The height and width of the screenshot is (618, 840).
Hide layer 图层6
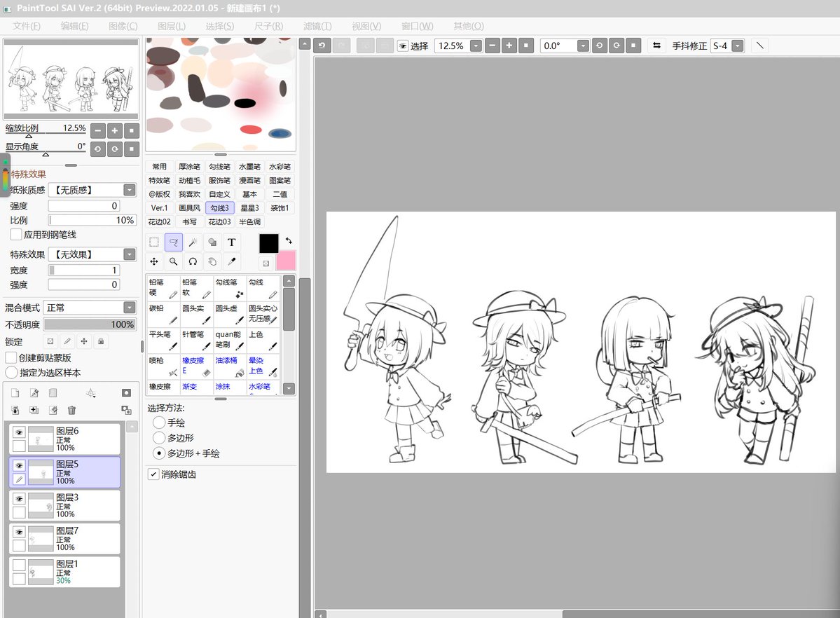[20, 432]
